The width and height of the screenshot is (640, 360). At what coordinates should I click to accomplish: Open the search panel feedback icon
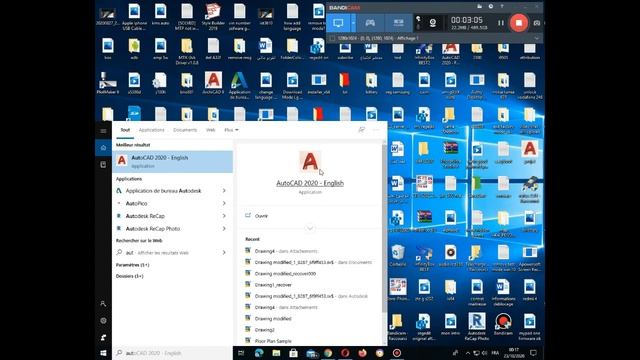click(x=361, y=130)
